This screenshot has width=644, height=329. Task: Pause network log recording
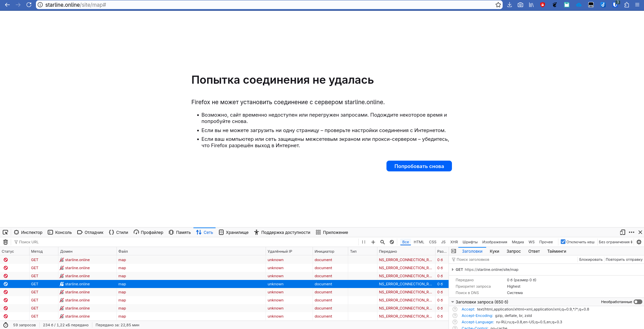coord(364,242)
